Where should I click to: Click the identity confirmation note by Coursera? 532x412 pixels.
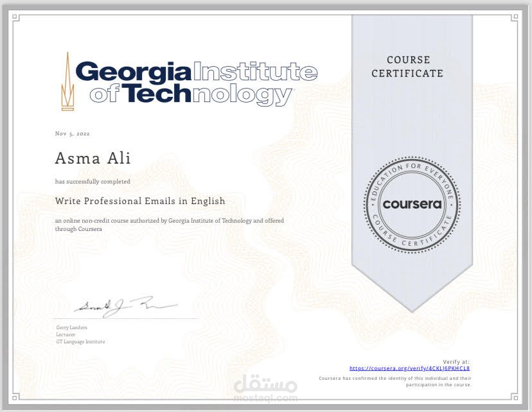[395, 381]
